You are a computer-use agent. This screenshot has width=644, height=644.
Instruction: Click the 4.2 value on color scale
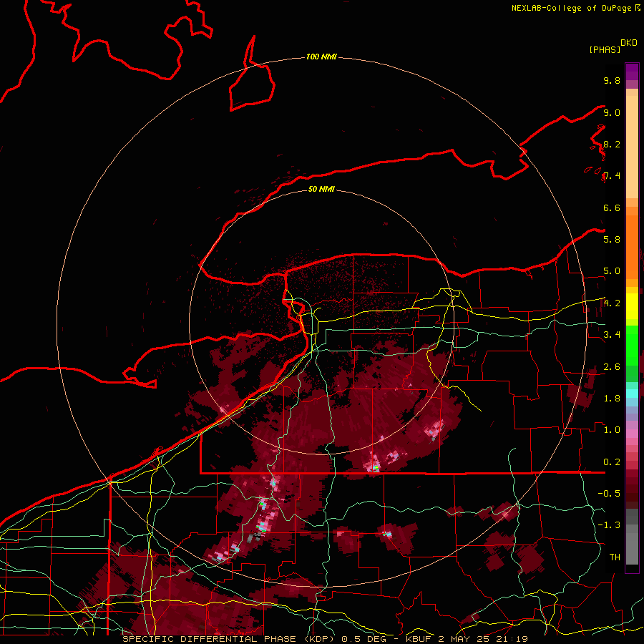click(x=612, y=303)
